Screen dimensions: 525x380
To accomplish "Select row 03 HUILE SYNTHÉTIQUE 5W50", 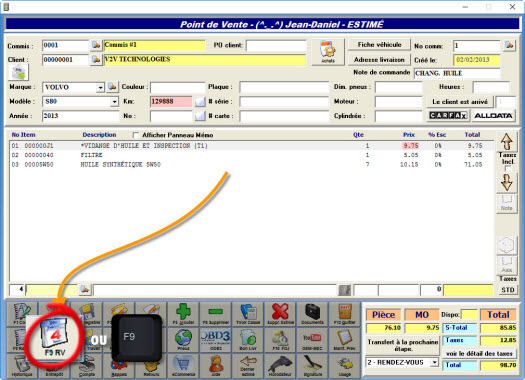I will pyautogui.click(x=251, y=165).
